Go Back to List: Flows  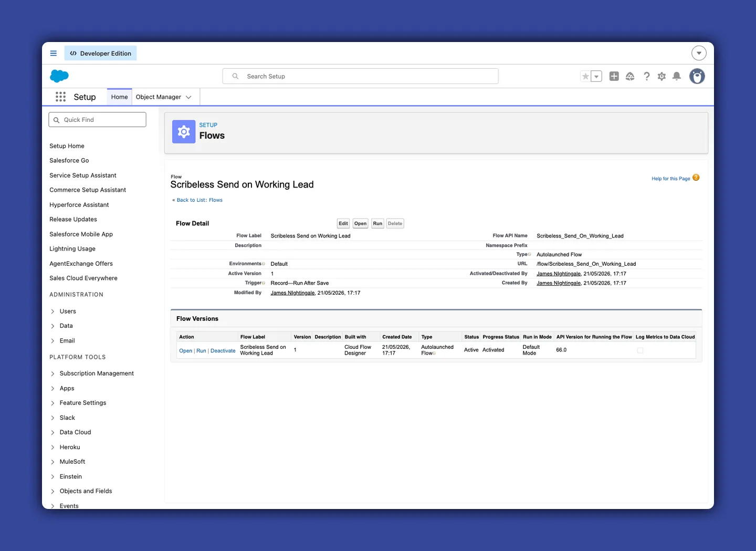point(199,200)
